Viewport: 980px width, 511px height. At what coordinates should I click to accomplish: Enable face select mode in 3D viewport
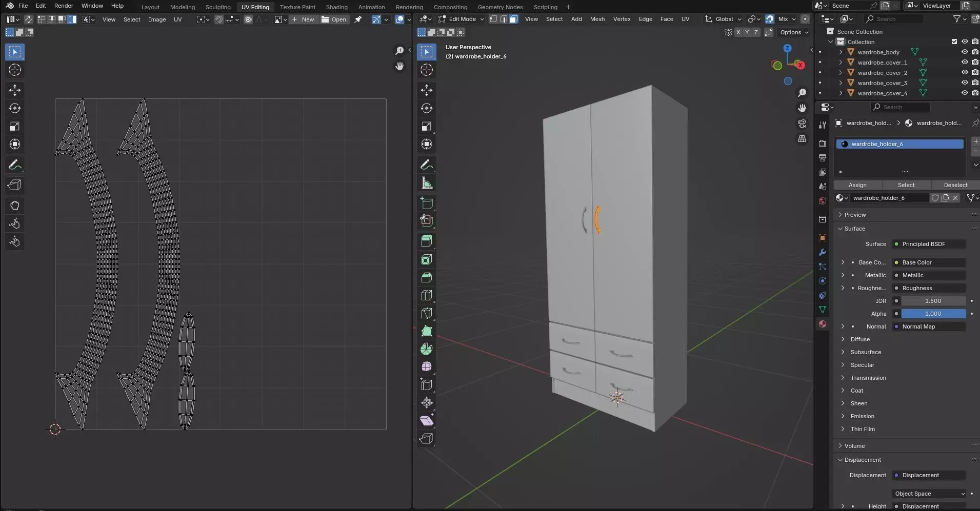[x=513, y=19]
